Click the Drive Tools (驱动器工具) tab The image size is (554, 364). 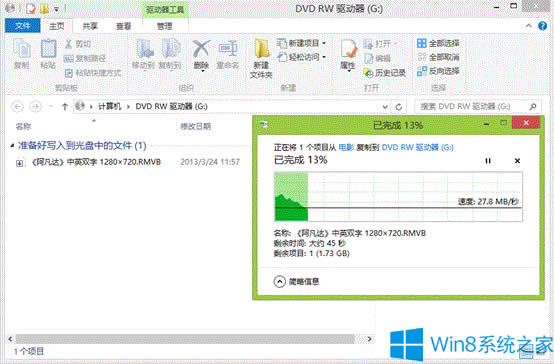coord(165,10)
